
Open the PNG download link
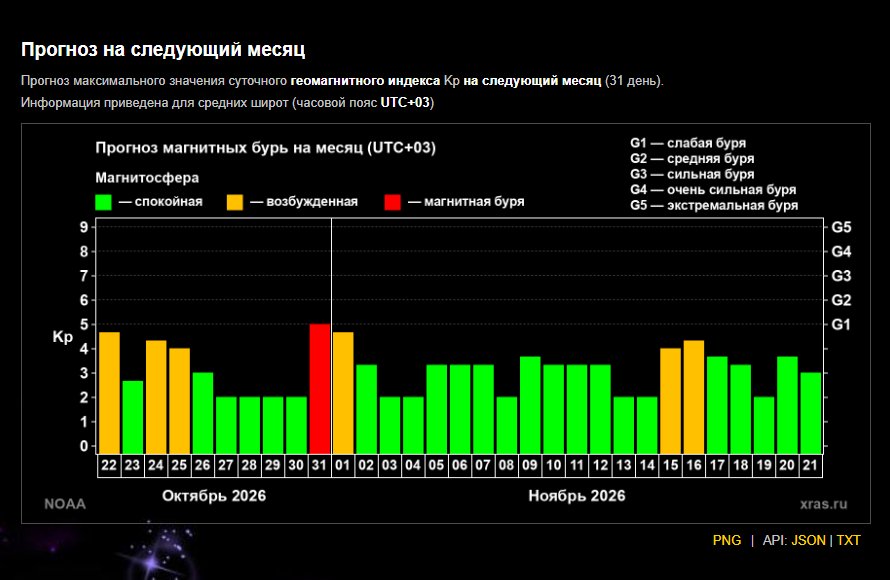click(x=727, y=540)
